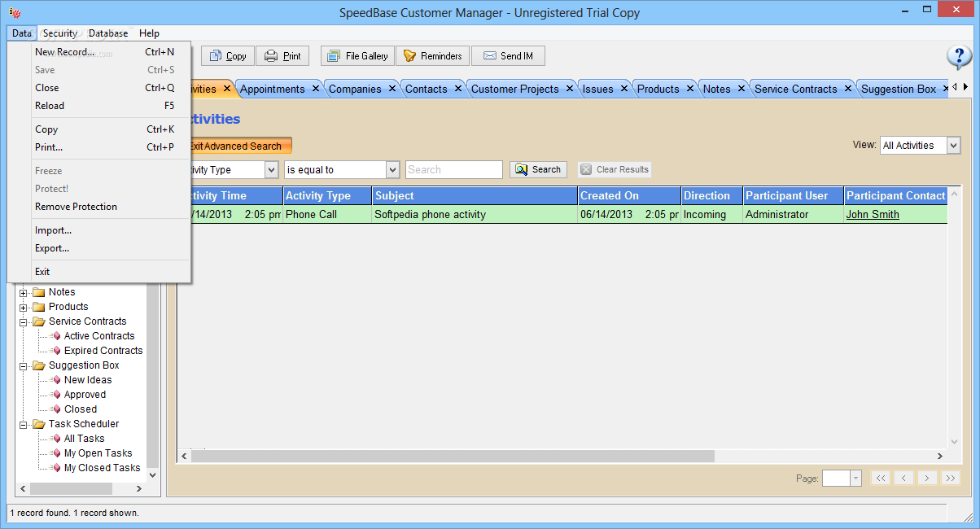980x529 pixels.
Task: Expand the Products tree folder
Action: (24, 308)
